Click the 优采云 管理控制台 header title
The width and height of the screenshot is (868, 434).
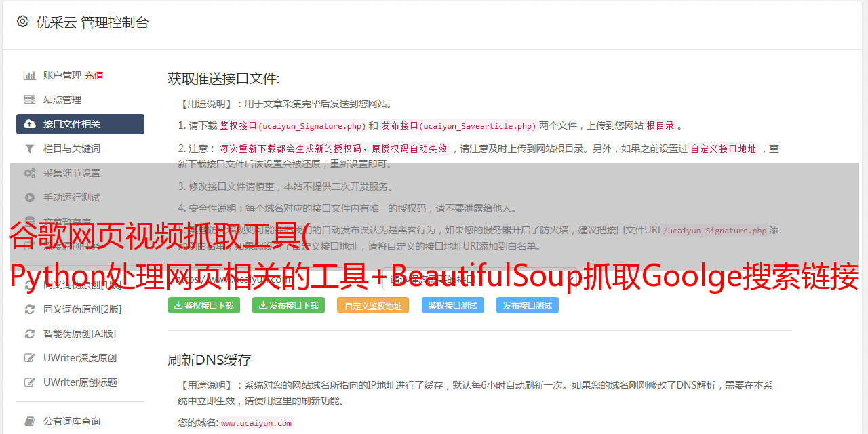coord(92,22)
